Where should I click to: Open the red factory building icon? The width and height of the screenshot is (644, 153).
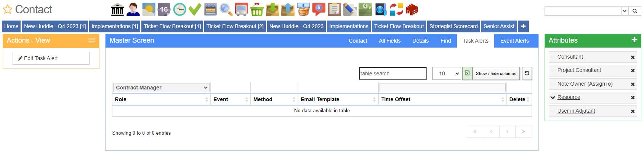coord(412,10)
